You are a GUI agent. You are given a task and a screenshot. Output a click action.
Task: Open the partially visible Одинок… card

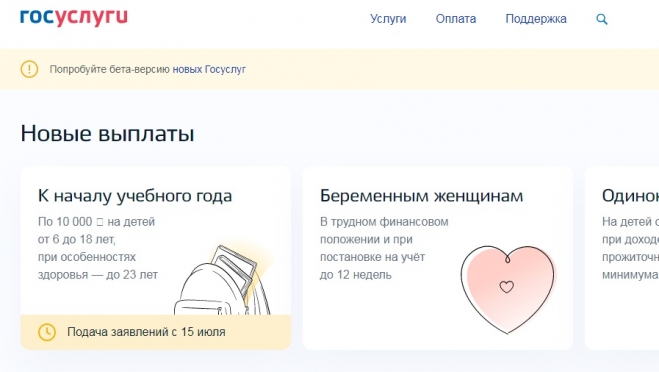[622, 258]
